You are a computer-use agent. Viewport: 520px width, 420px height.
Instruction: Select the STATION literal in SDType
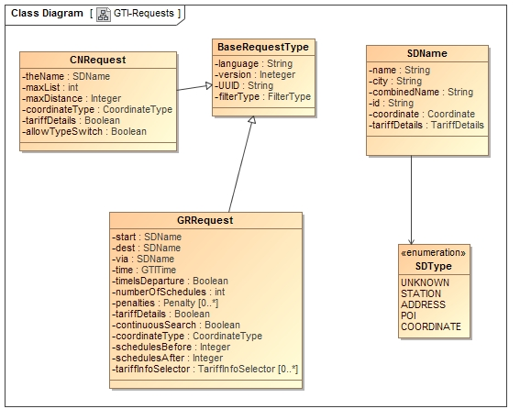[x=421, y=293]
